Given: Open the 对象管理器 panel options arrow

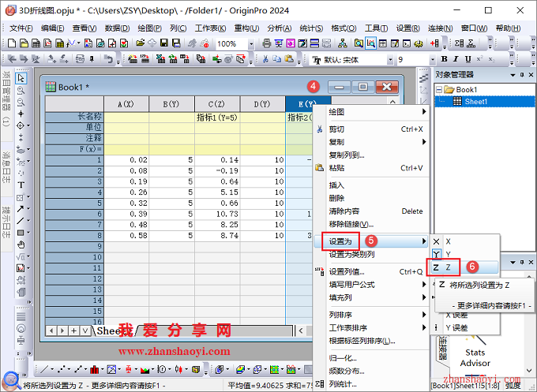Looking at the screenshot, I should click(513, 75).
